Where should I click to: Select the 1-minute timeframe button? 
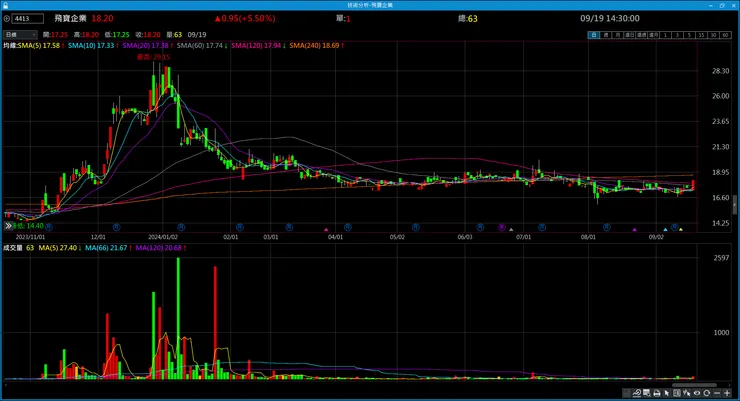665,35
